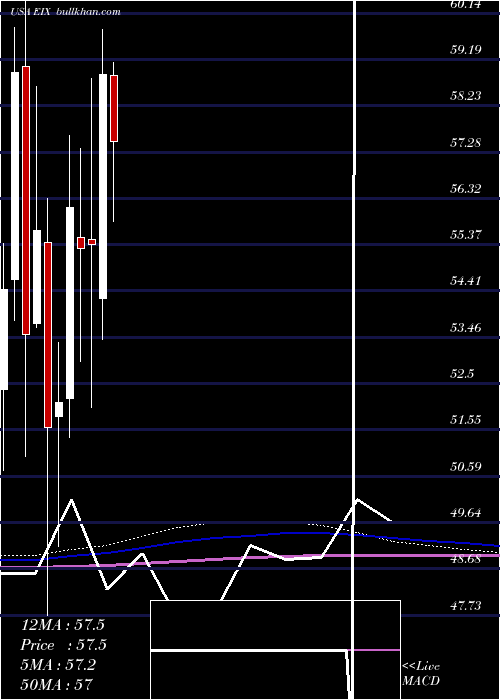Viewport: 500px width, 700px height.
Task: Click the 56.32 price axis label
Action: (465, 188)
